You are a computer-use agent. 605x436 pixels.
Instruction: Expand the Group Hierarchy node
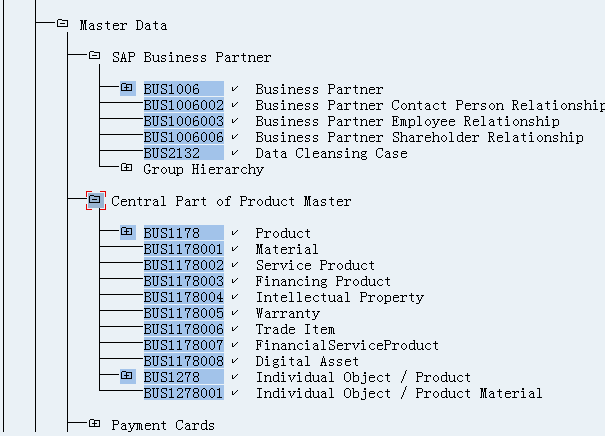[x=127, y=168]
